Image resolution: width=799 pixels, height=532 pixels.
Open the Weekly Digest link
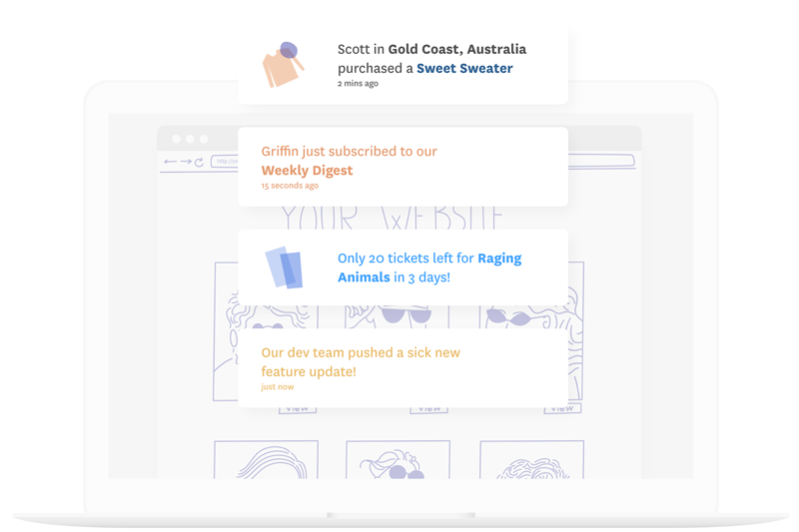point(307,170)
